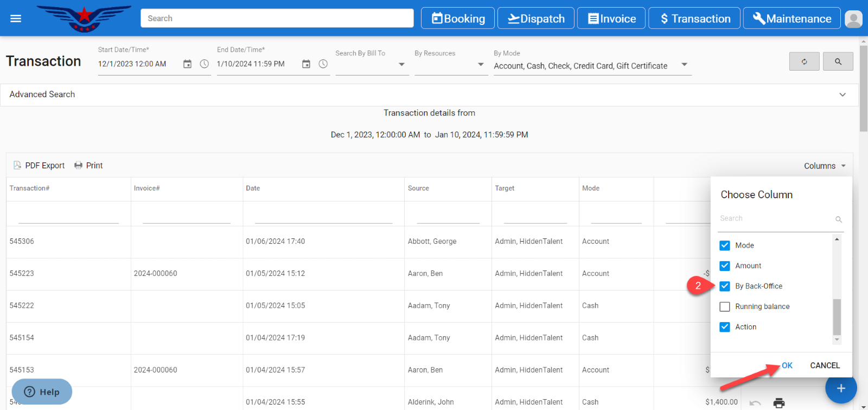Open the hamburger navigation menu
The width and height of the screenshot is (868, 410).
point(16,18)
